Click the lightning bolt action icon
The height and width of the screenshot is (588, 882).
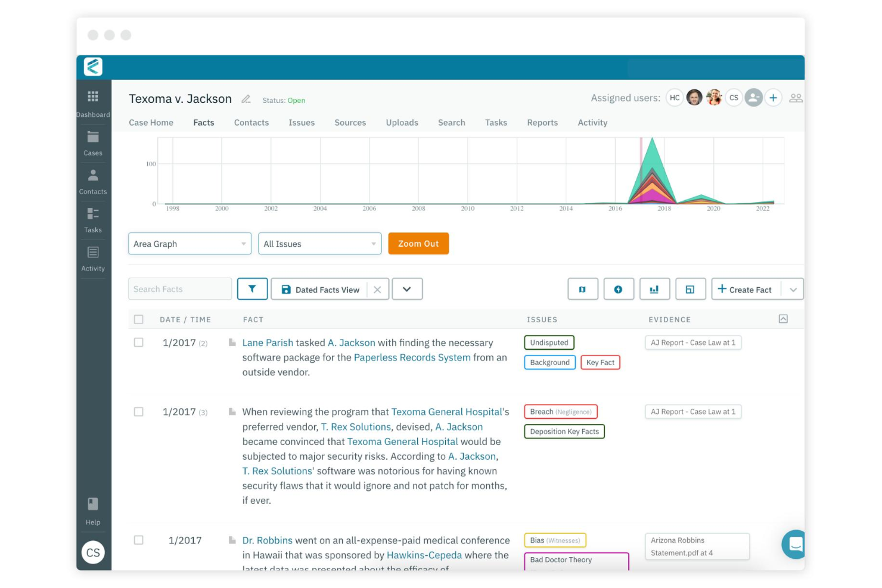[619, 289]
